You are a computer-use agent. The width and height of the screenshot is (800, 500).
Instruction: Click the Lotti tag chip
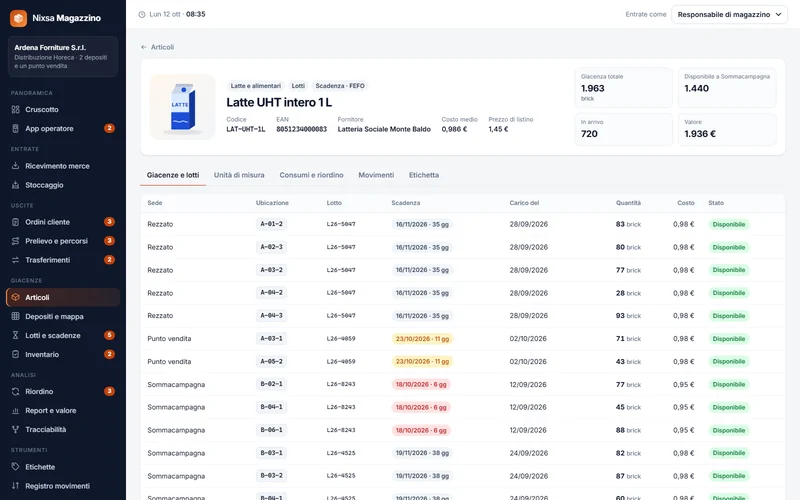pos(298,86)
